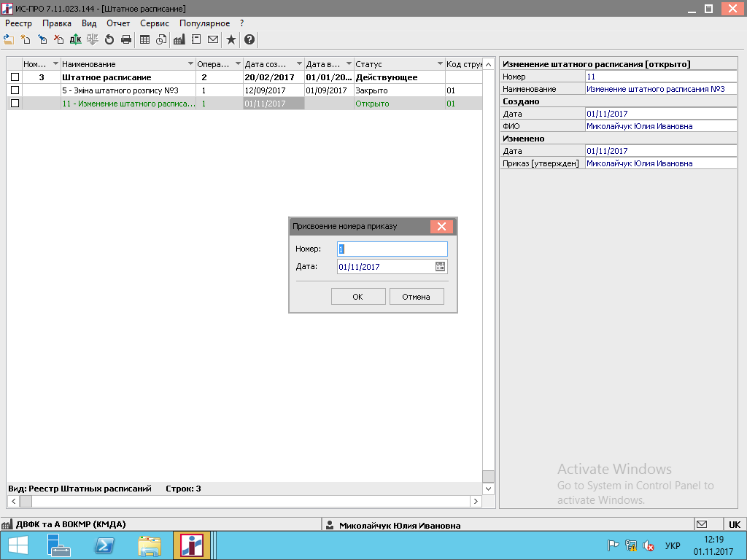Open the Реестр menu

click(x=18, y=23)
